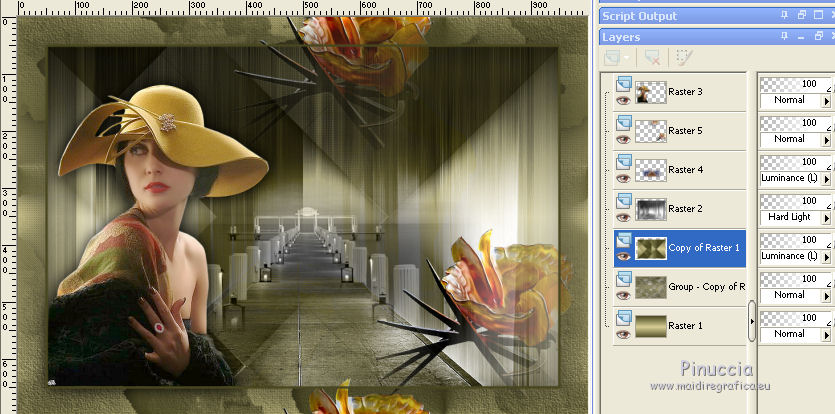Image resolution: width=835 pixels, height=414 pixels.
Task: Open blend dropdown for Group - Copy of R
Action: (x=826, y=295)
